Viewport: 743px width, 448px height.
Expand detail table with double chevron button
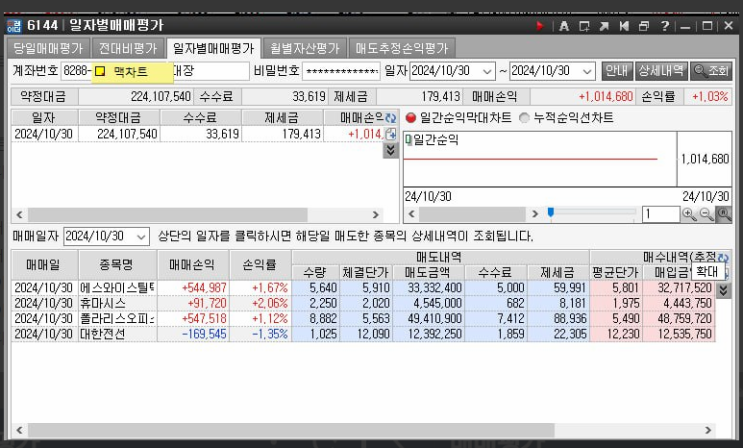click(x=723, y=290)
